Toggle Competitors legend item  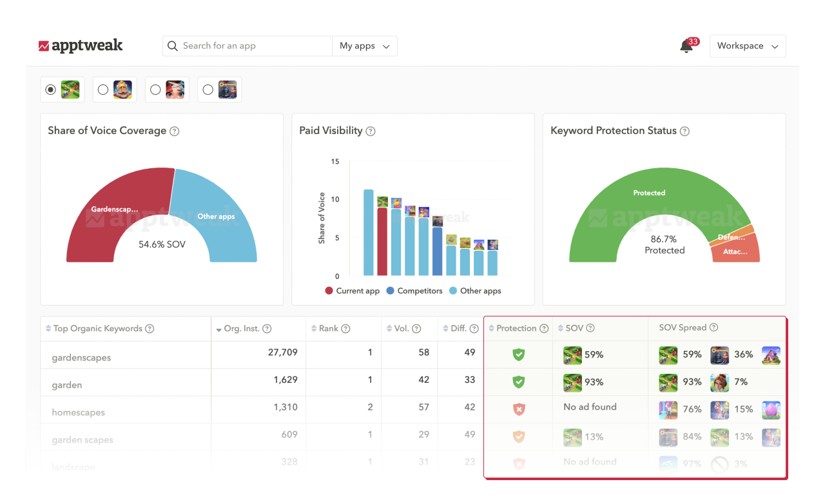[x=414, y=291]
